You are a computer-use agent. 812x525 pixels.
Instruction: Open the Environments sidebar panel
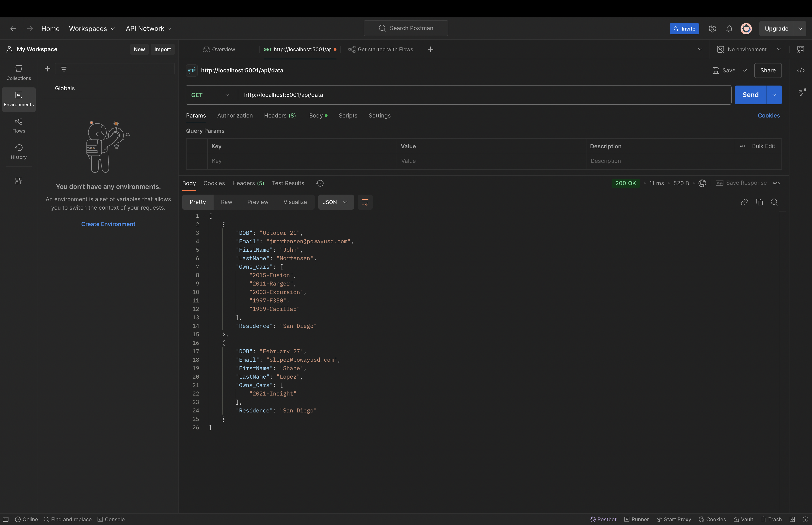[19, 99]
